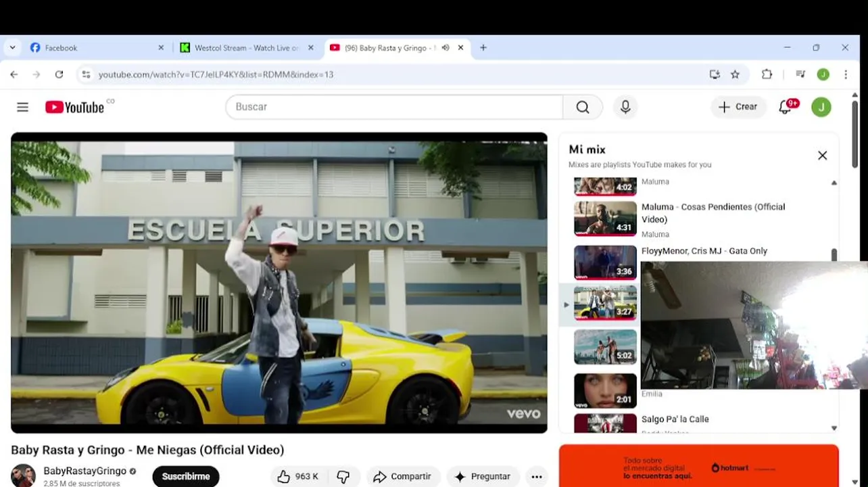Share the video via Compartir
The width and height of the screenshot is (868, 487).
click(x=402, y=477)
